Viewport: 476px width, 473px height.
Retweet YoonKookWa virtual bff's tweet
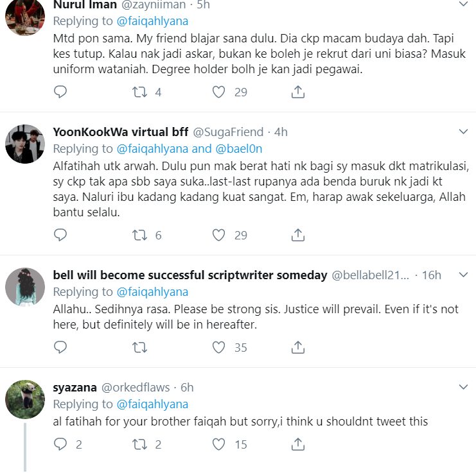click(139, 235)
